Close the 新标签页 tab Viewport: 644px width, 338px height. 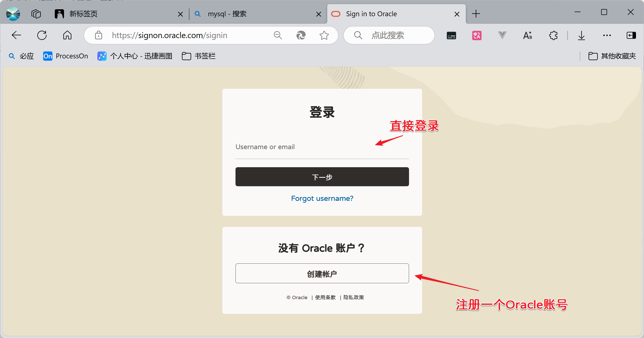180,14
